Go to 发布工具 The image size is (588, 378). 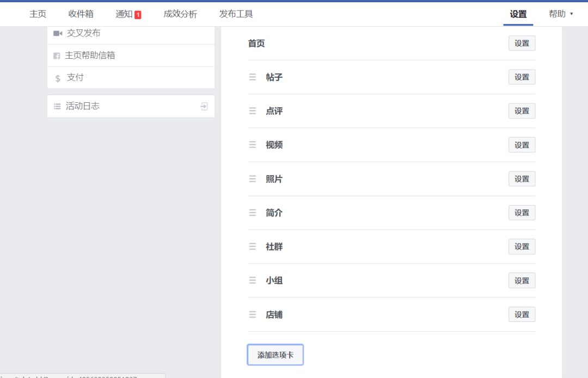tap(236, 14)
